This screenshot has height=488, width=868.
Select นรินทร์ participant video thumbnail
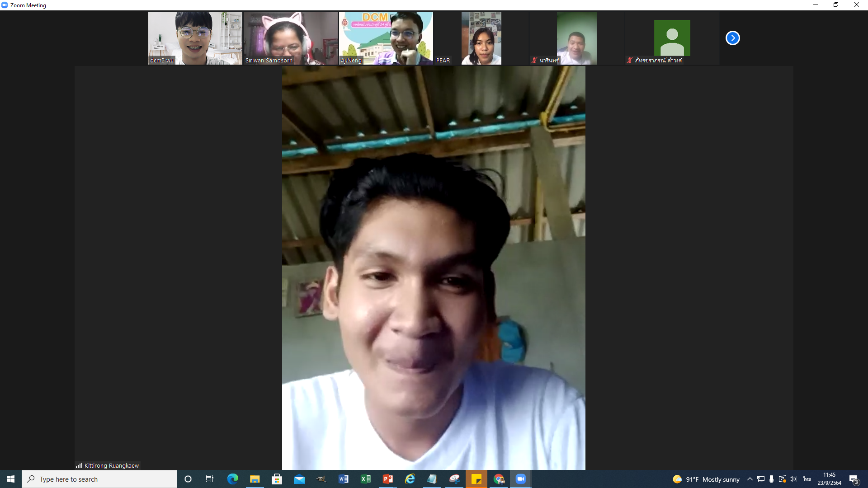[577, 38]
